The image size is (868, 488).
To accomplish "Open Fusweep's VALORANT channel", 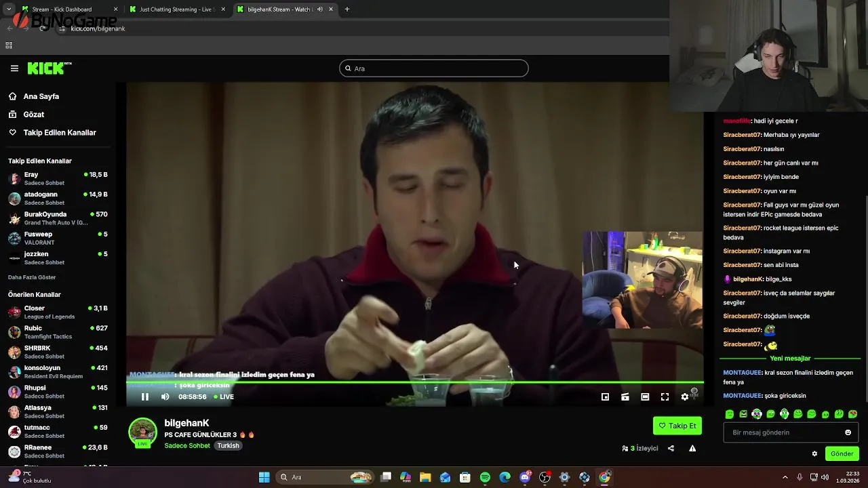I will pos(58,238).
